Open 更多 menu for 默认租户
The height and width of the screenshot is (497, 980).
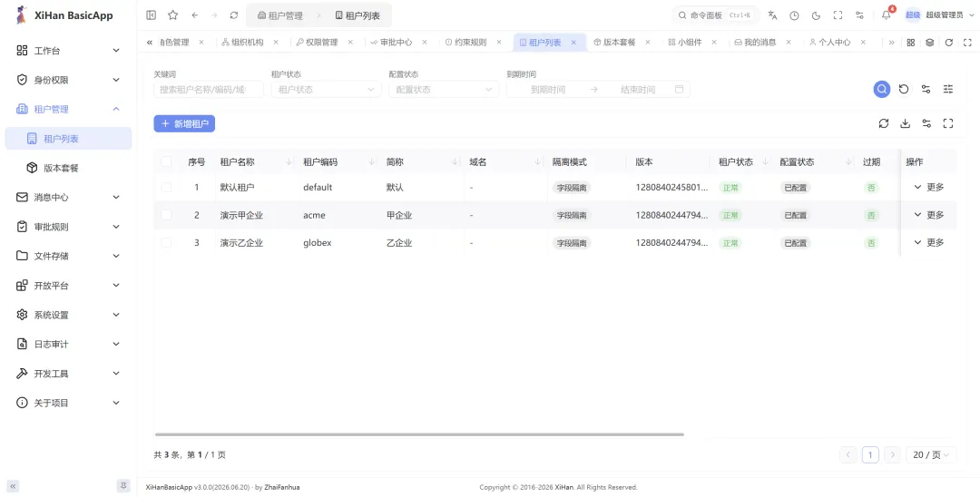pos(929,187)
